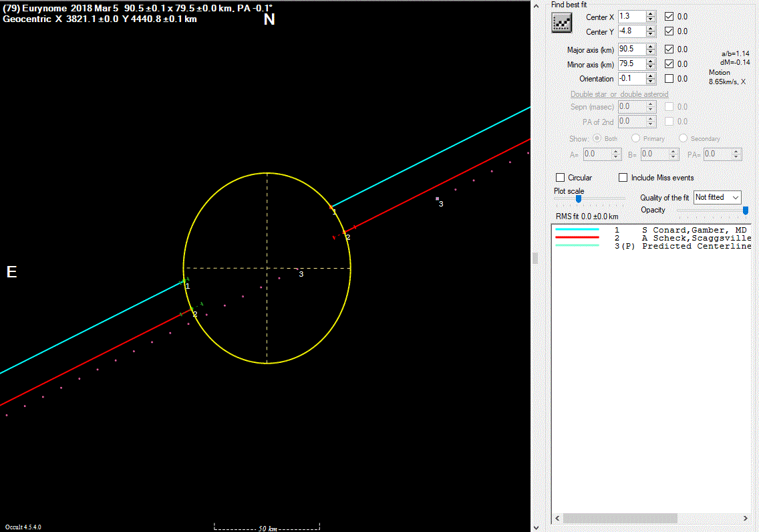
Task: Increase Center Y with the up arrow
Action: tap(651, 29)
